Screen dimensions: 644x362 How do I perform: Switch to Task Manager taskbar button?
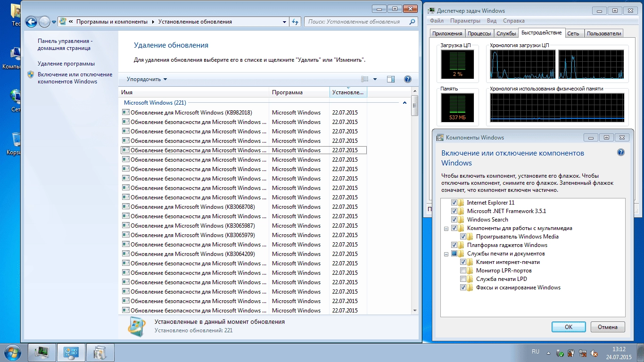pos(42,353)
